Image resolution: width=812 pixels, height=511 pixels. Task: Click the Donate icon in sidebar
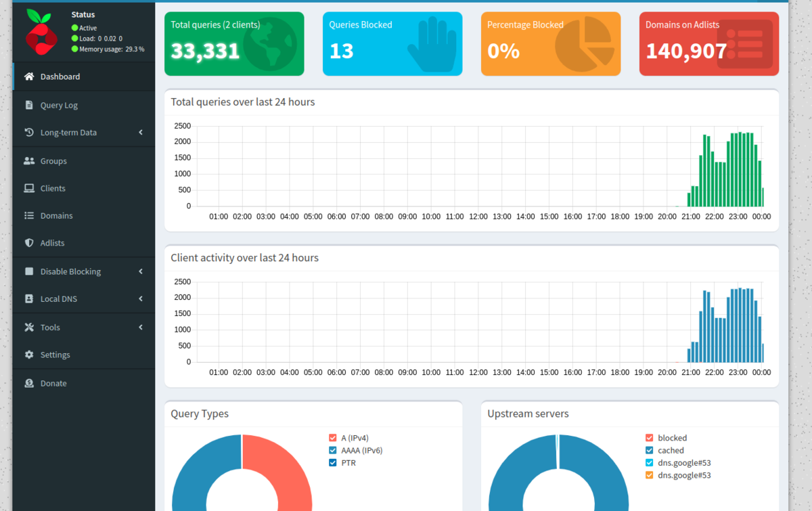tap(29, 383)
